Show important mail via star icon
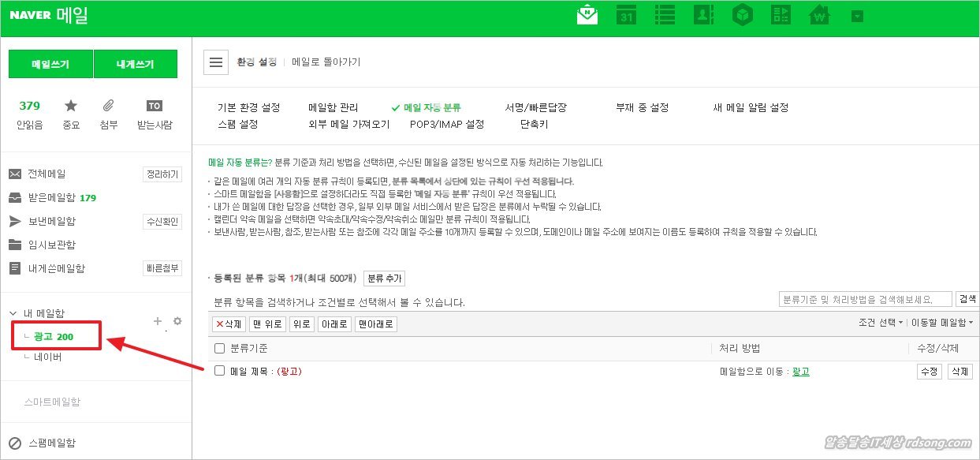Viewport: 980px width, 460px height. point(71,107)
